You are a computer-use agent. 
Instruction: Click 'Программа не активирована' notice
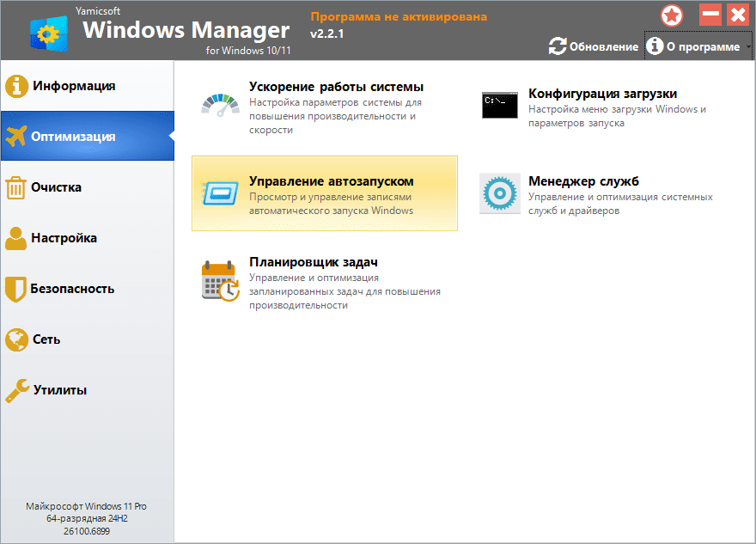pos(399,17)
